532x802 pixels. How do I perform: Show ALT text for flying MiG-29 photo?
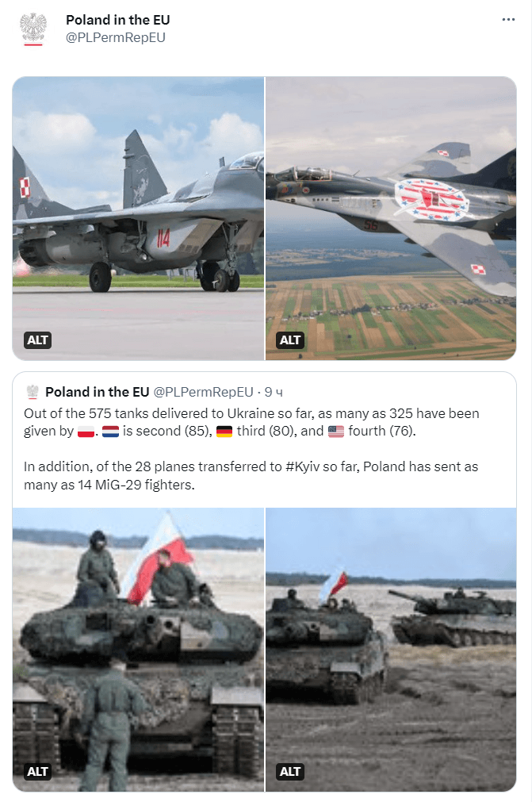[290, 340]
